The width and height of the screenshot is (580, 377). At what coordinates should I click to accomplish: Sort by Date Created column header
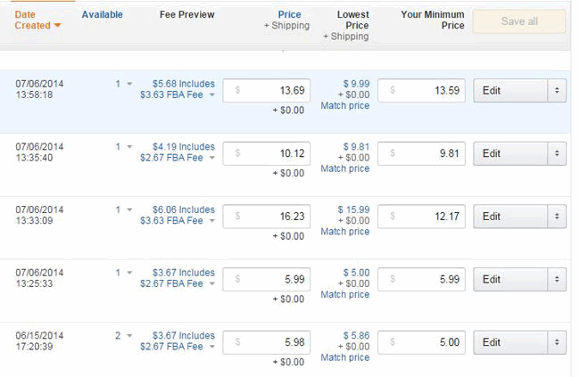(x=37, y=20)
